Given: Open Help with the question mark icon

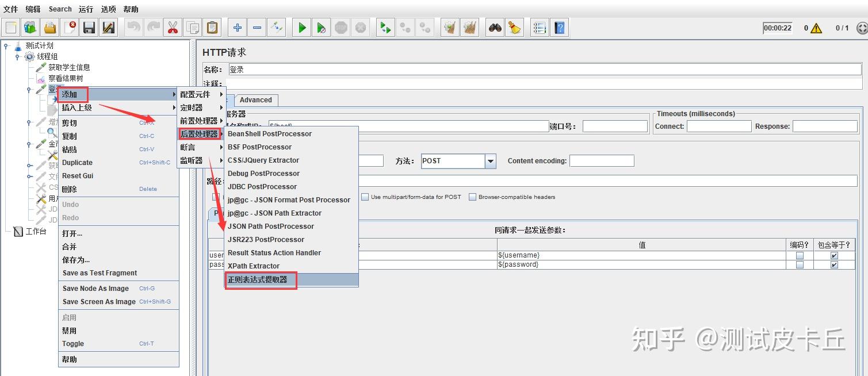Looking at the screenshot, I should coord(559,27).
